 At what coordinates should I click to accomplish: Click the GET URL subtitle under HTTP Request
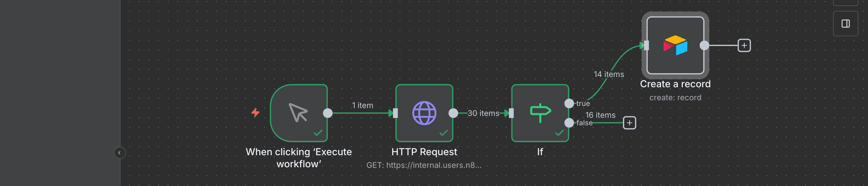click(x=424, y=165)
